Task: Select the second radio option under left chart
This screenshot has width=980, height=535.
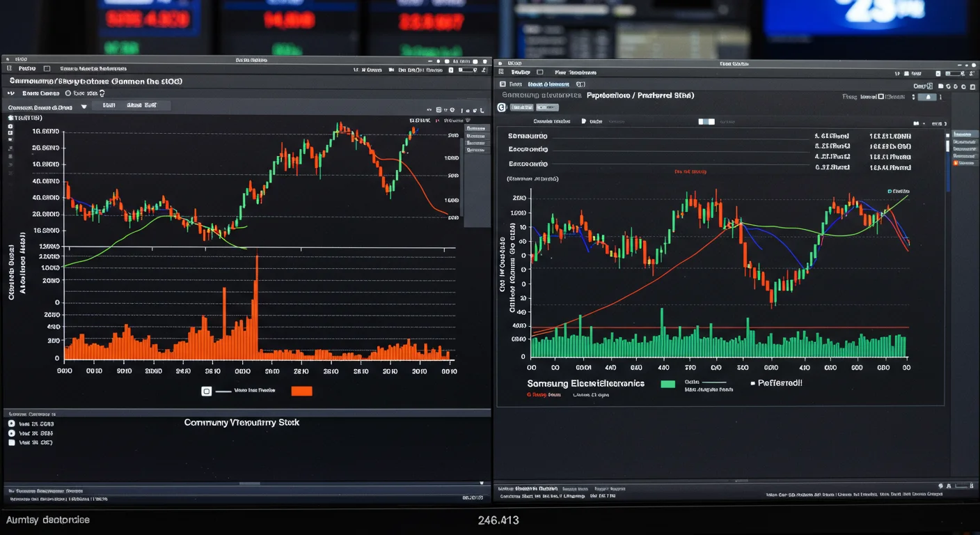Action: [11, 433]
